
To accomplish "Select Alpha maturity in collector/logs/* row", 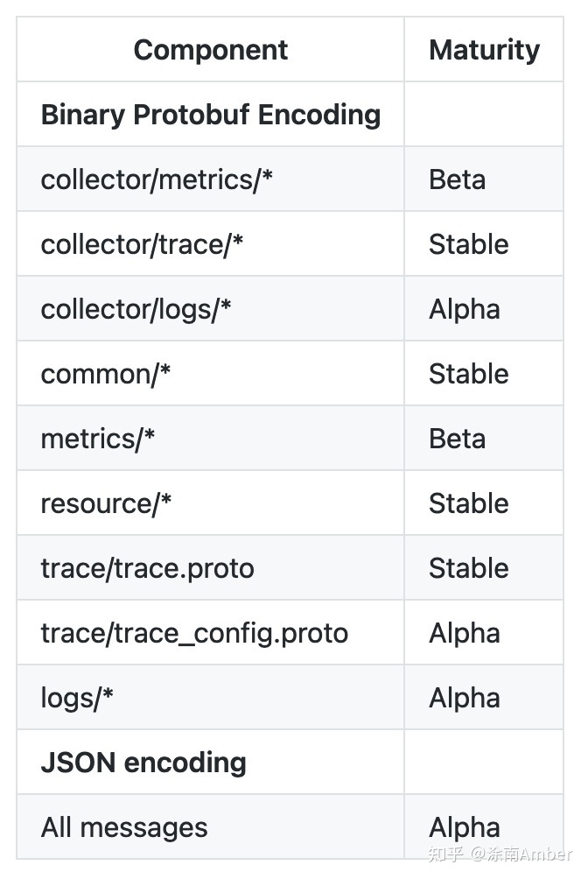I will click(x=465, y=309).
